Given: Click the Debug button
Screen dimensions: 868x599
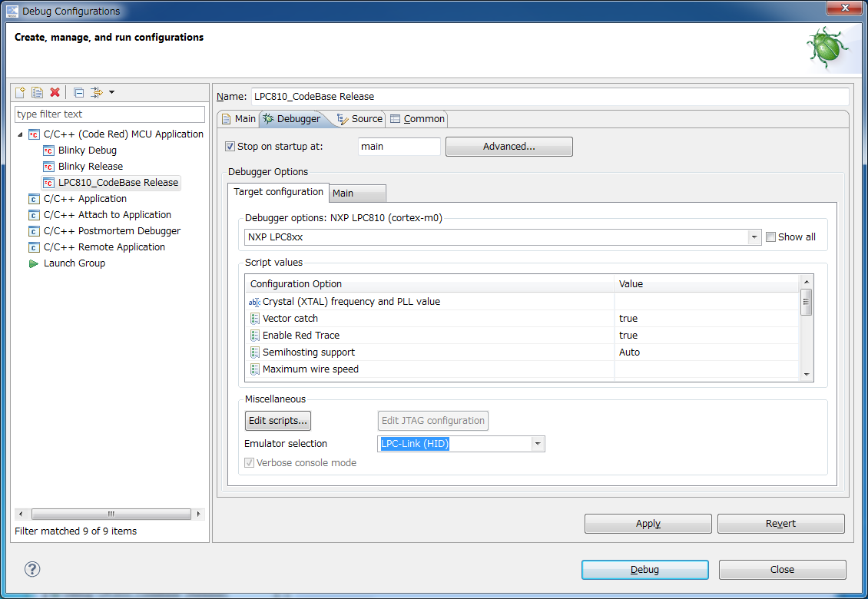Looking at the screenshot, I should pos(645,570).
